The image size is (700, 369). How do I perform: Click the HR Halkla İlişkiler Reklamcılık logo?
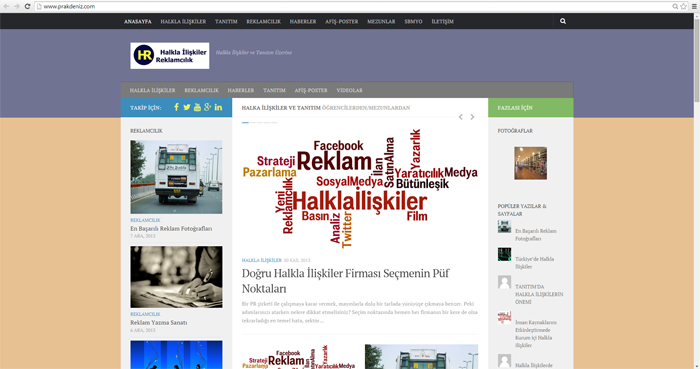170,56
